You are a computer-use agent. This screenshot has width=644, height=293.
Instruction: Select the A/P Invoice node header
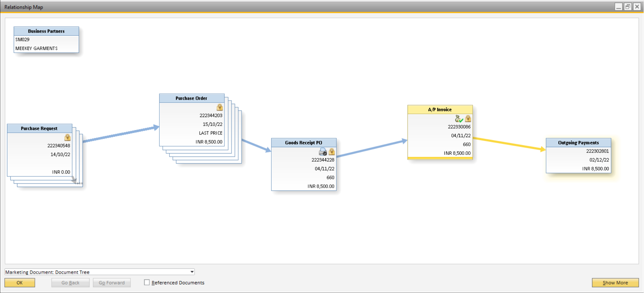click(x=440, y=110)
